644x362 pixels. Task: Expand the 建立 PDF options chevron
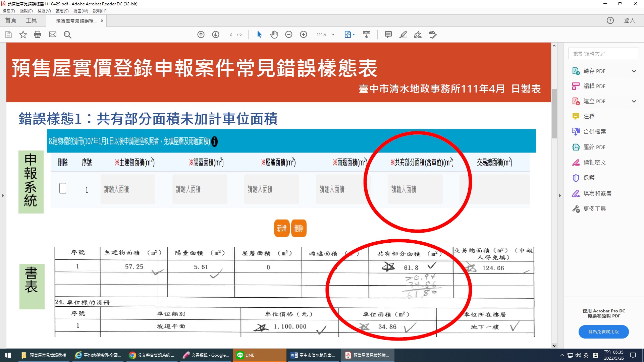634,101
